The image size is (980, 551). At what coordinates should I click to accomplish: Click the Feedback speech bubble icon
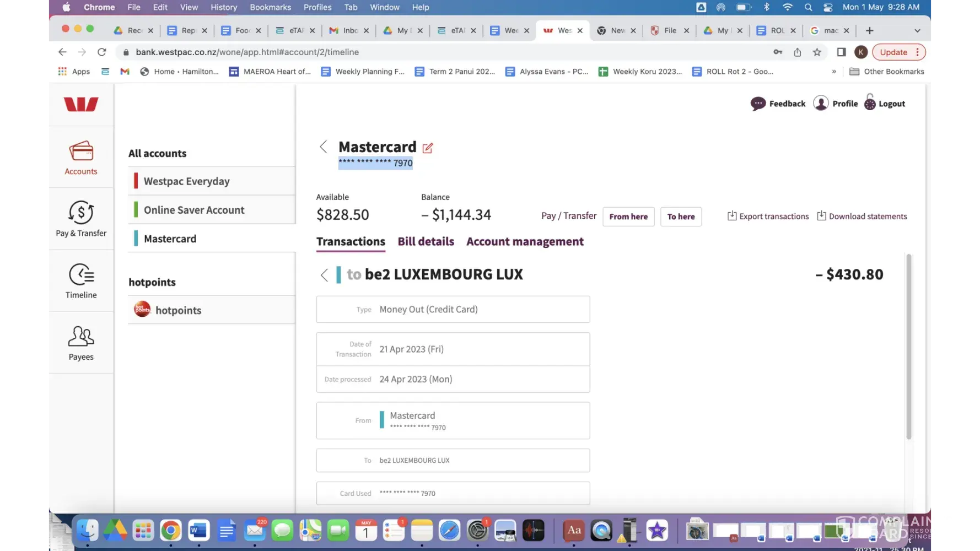758,104
